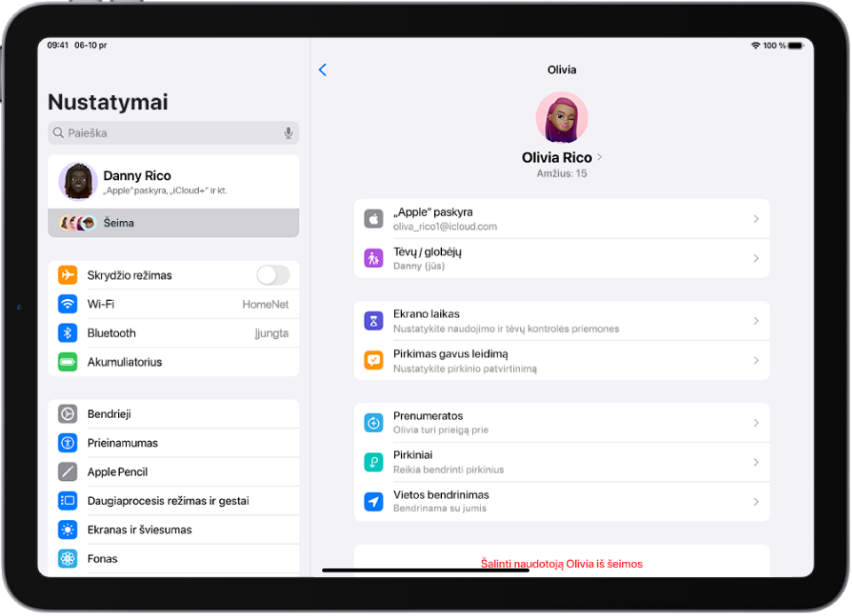Expand the „Apple“ paskyra row chevron

pyautogui.click(x=756, y=219)
